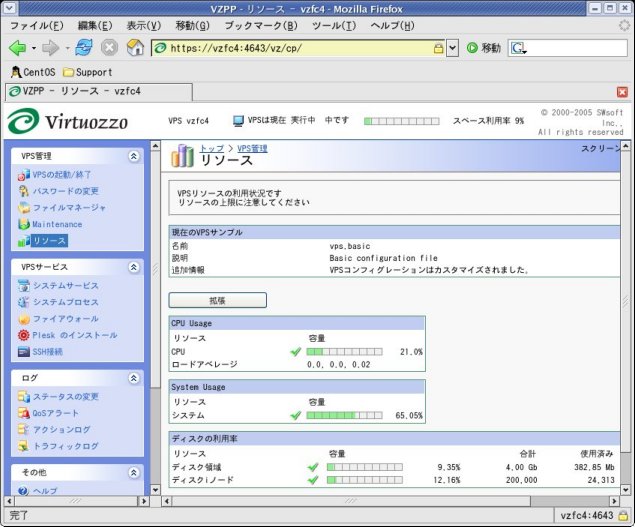This screenshot has width=635, height=527.
Task: Click the main content scroll down arrow
Action: pyautogui.click(x=626, y=490)
